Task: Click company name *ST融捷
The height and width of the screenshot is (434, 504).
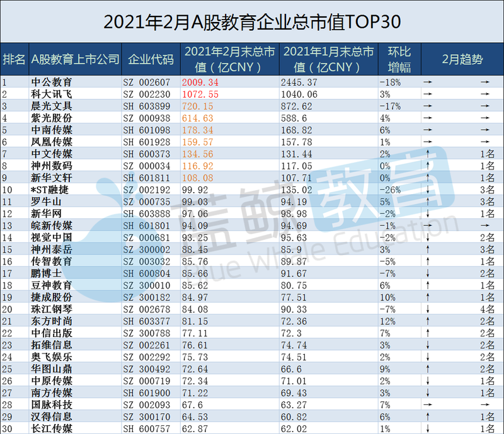Action: [50, 190]
